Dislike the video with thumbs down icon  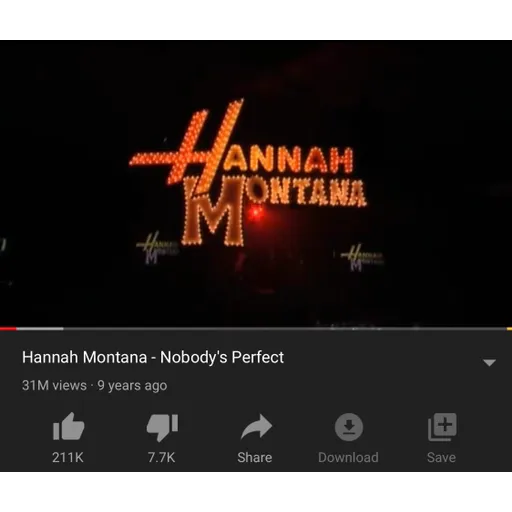(x=162, y=428)
